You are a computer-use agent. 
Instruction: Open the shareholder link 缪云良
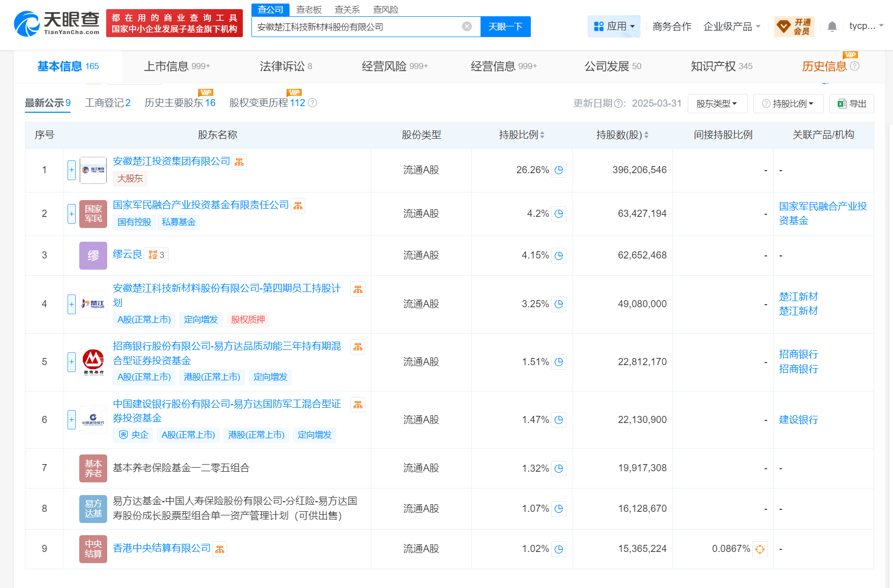128,255
